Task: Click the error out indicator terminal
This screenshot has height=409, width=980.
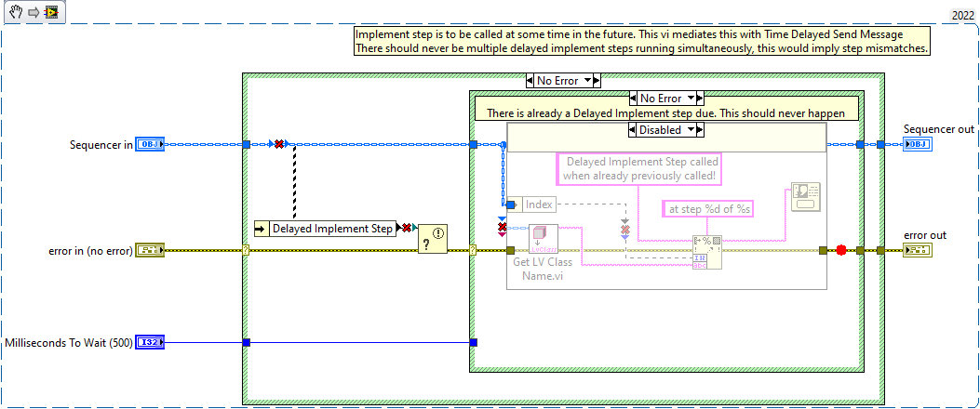Action: coord(917,250)
